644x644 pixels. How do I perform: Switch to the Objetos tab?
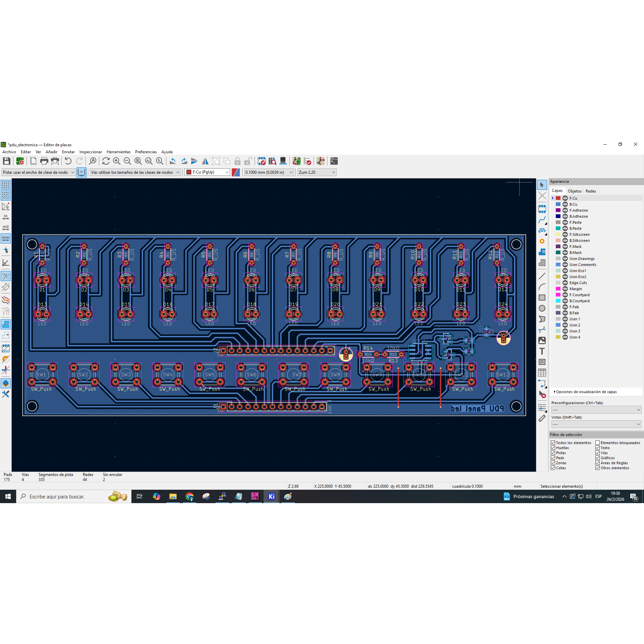575,191
